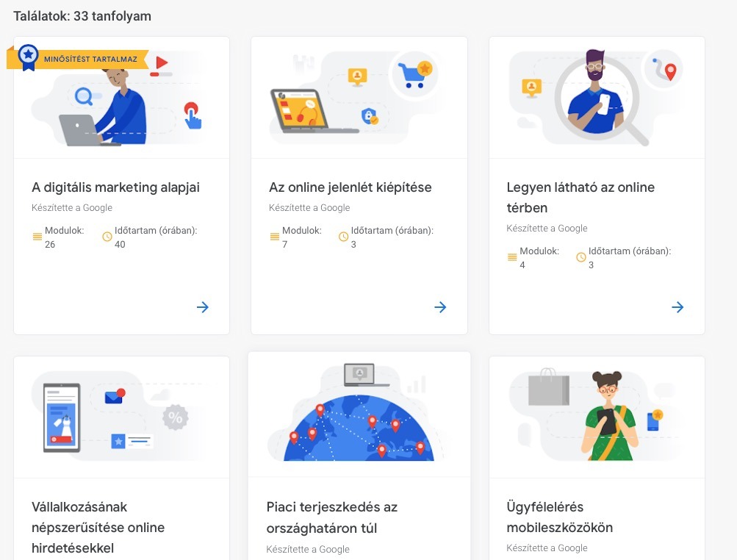Click arrow on Legyen látható az online térben card
This screenshot has height=560, width=737.
677,307
